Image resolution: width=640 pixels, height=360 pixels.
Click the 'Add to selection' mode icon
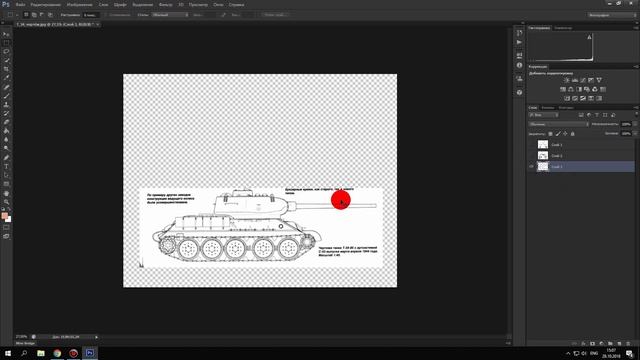click(34, 15)
